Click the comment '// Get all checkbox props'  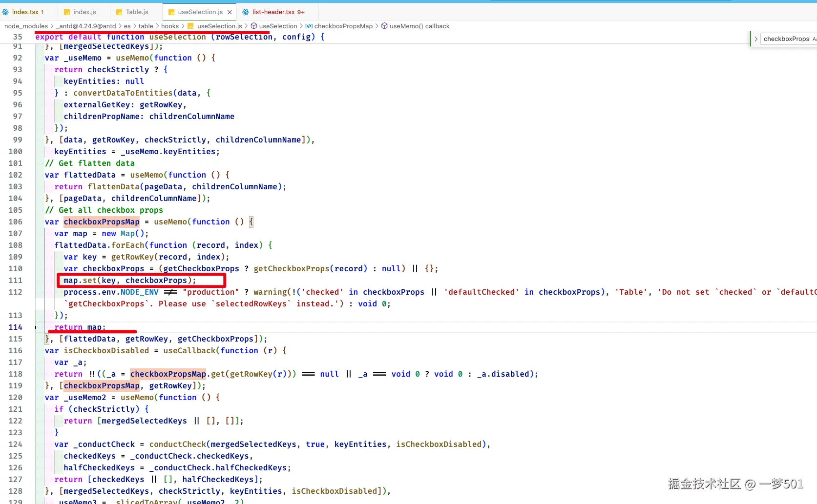click(104, 210)
